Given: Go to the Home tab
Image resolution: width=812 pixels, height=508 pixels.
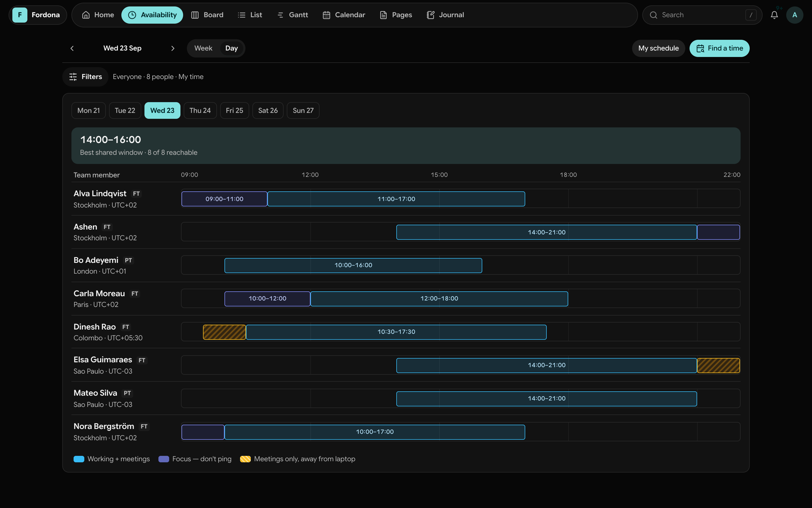Looking at the screenshot, I should coord(98,15).
